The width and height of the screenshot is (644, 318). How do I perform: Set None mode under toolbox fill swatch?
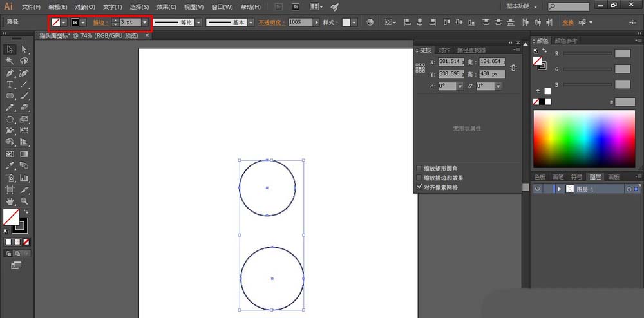tap(26, 242)
